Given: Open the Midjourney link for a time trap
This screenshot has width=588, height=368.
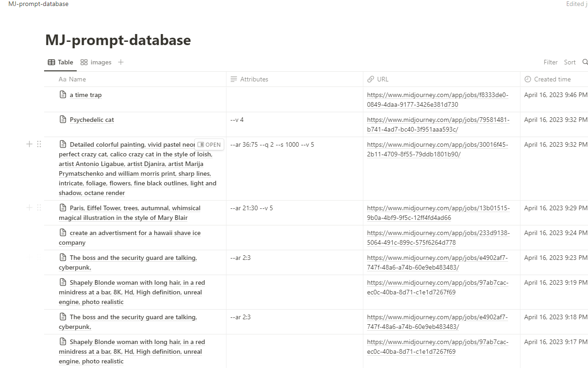Looking at the screenshot, I should click(x=437, y=99).
